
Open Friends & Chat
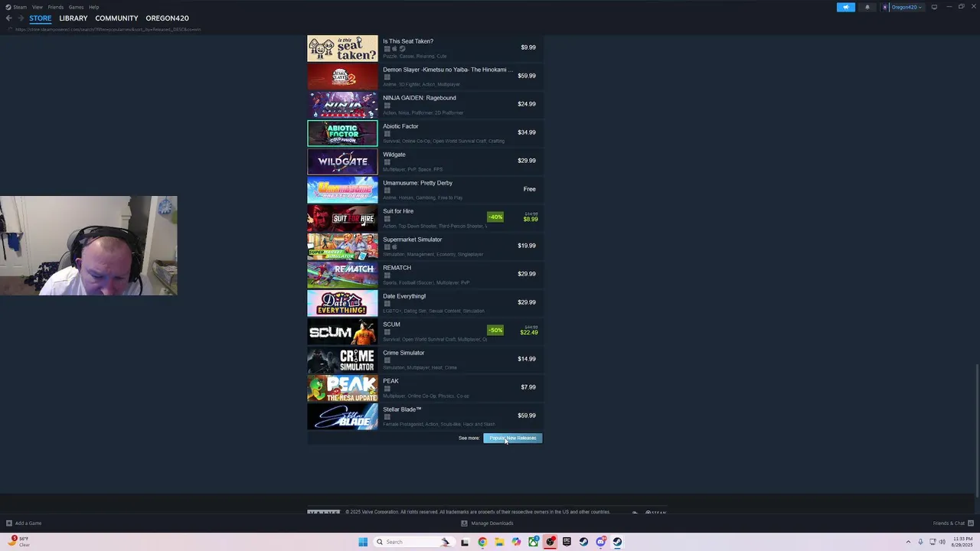click(x=953, y=523)
